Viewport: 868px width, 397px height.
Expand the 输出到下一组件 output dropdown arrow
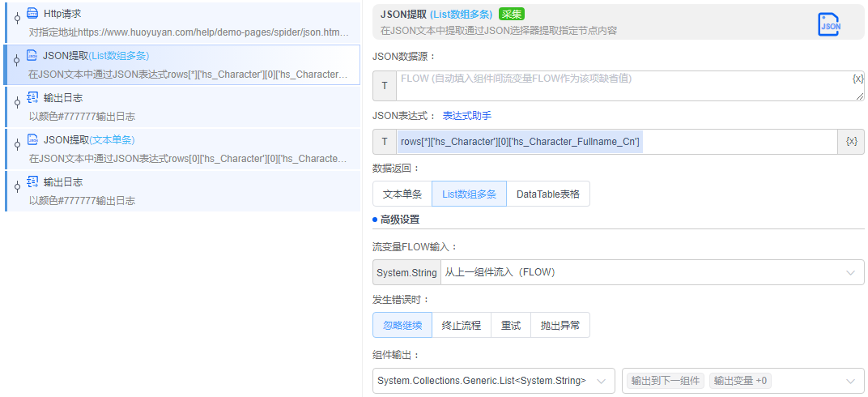coord(851,381)
